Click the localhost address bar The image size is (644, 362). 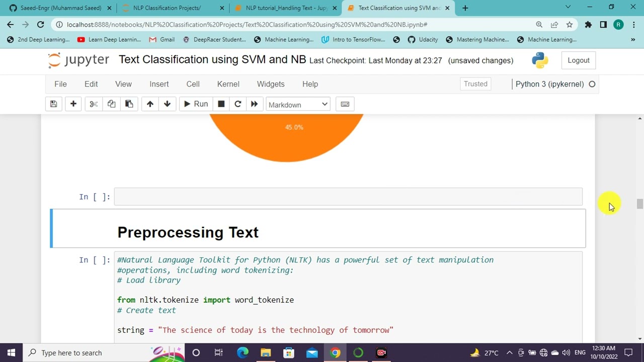click(x=247, y=24)
